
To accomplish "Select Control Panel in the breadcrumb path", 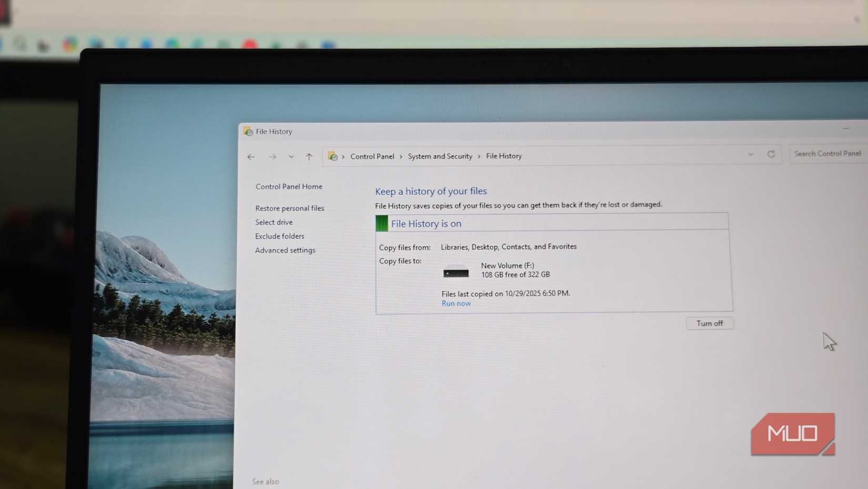I will 372,156.
